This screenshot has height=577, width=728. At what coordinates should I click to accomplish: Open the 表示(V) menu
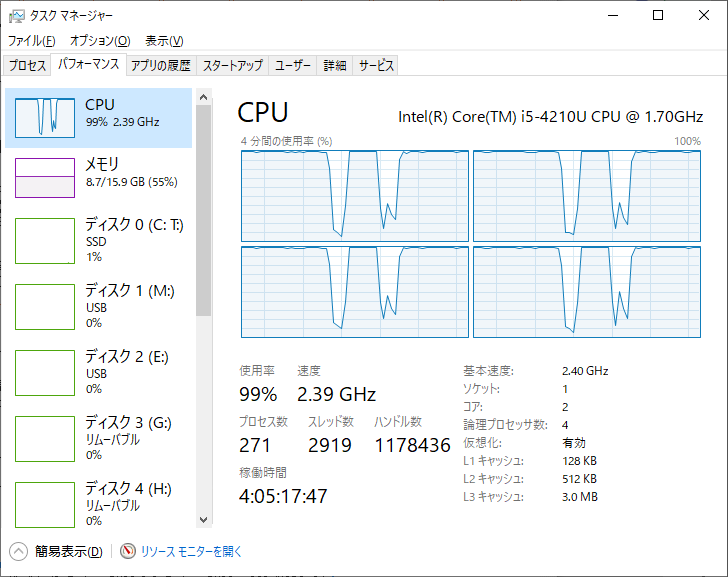click(164, 41)
